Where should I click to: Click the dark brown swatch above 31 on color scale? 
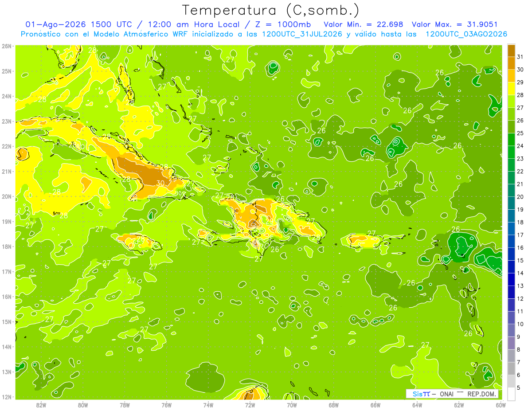click(x=511, y=51)
